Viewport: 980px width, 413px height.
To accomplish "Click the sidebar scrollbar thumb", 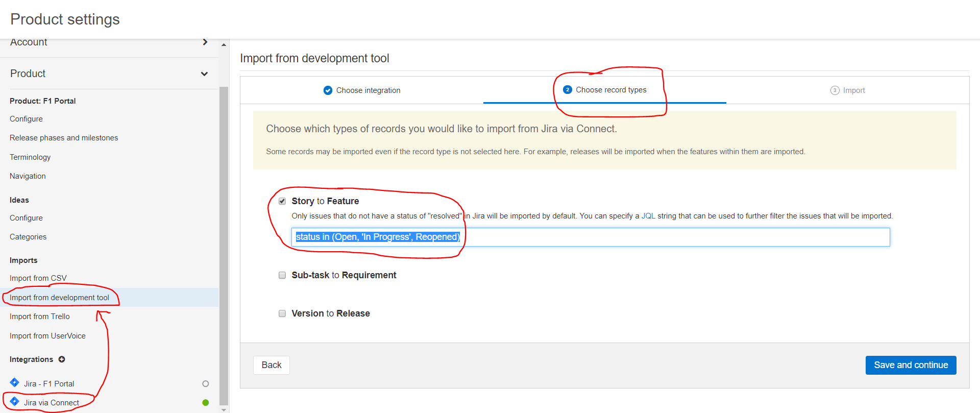I will click(x=224, y=245).
